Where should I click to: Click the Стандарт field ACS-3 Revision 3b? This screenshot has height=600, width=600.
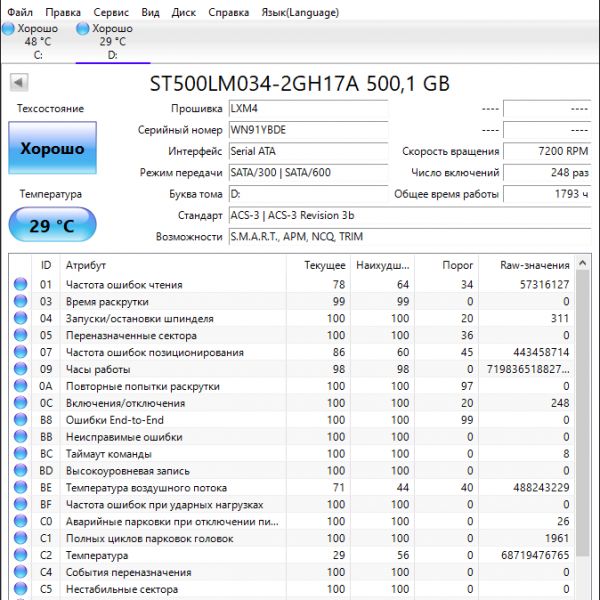coord(410,215)
